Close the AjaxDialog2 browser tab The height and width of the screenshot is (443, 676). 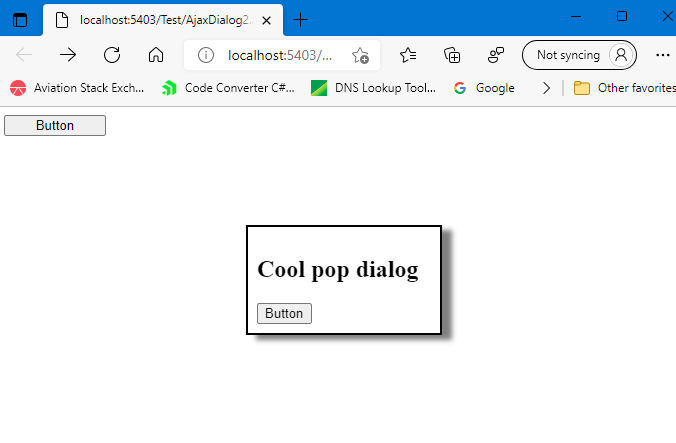266,20
